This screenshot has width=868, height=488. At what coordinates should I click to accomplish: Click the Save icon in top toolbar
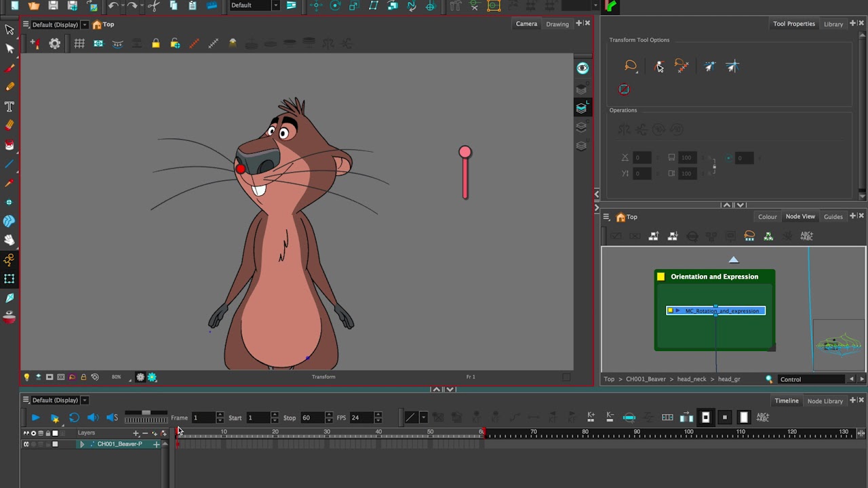pos(53,6)
